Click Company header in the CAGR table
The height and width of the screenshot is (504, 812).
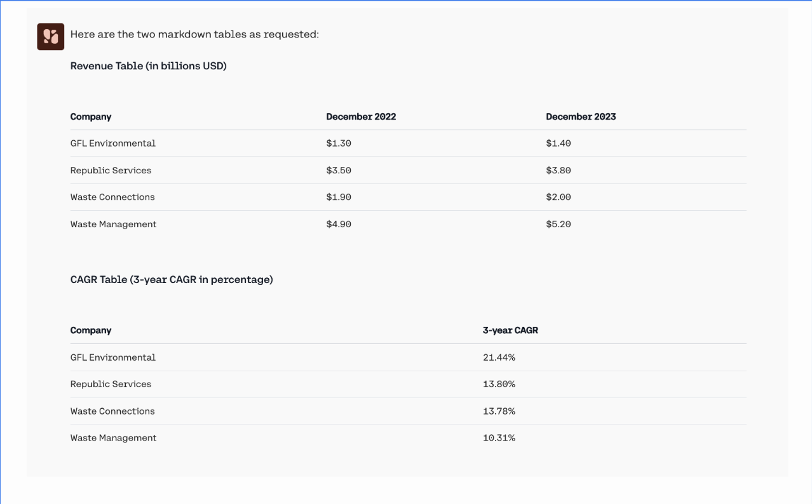[91, 331]
